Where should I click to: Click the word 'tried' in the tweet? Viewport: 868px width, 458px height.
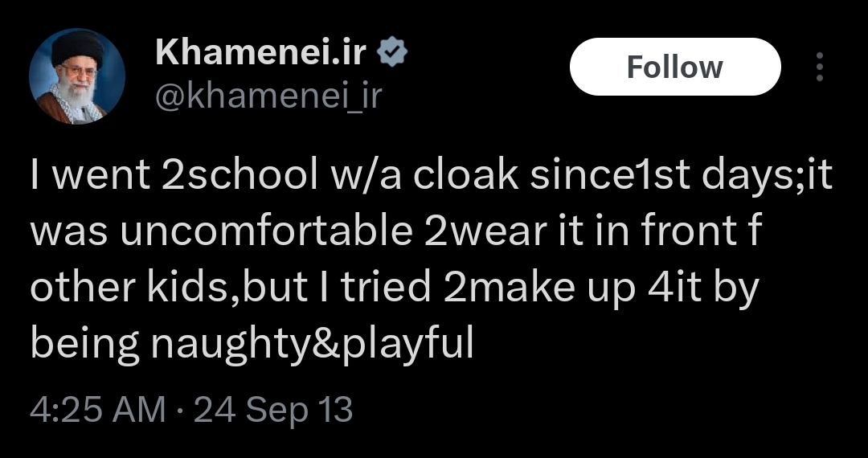(x=385, y=288)
